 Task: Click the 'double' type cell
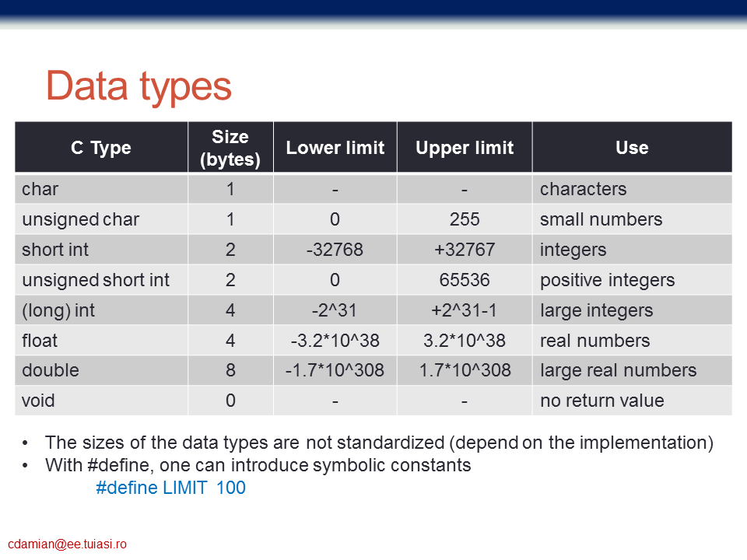coord(101,370)
